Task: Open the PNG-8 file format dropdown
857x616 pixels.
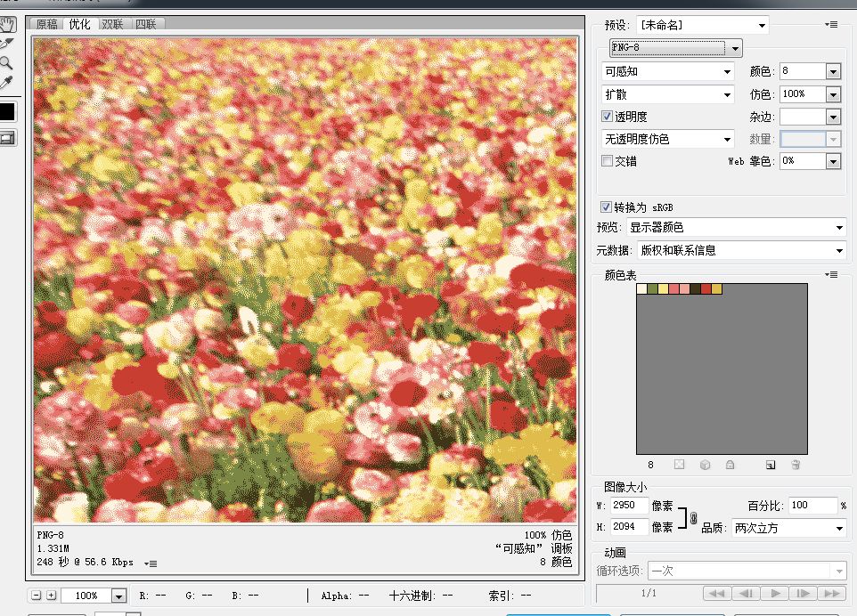Action: click(x=675, y=48)
